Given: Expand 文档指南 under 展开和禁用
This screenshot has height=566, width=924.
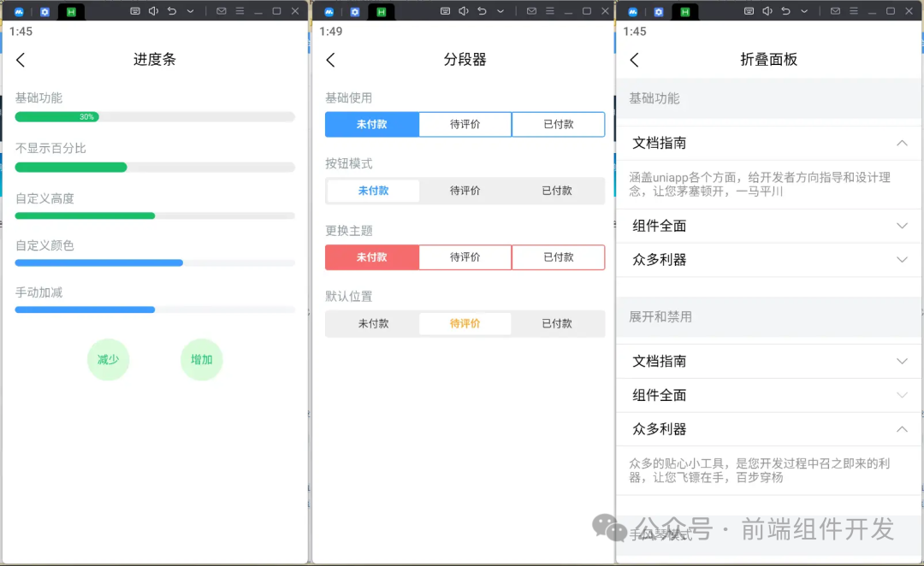Looking at the screenshot, I should pyautogui.click(x=769, y=362).
